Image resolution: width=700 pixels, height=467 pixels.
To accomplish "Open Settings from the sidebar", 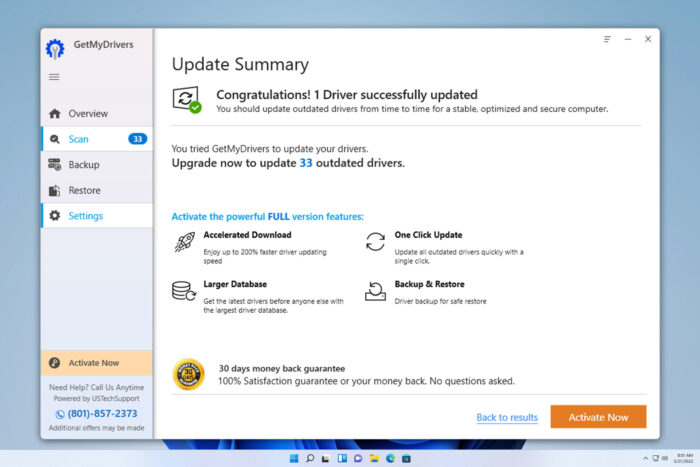I will coord(85,215).
